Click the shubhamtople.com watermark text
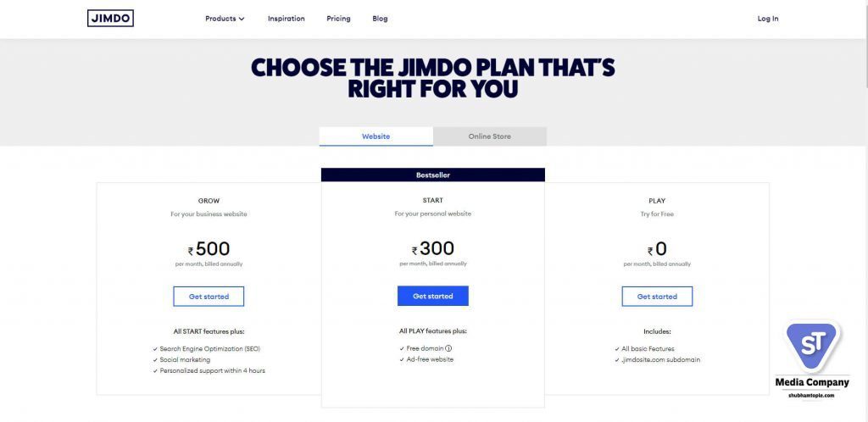 (x=811, y=396)
